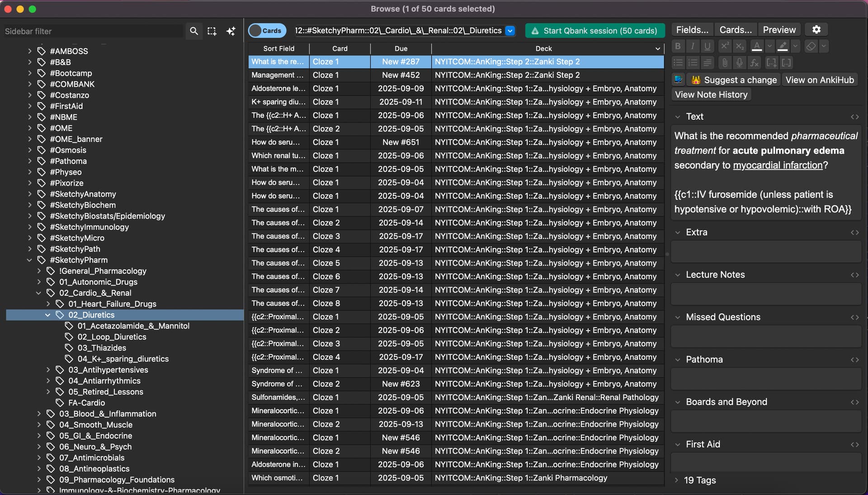This screenshot has width=868, height=495.
Task: Toggle HTML editor for Extra field
Action: coord(854,233)
